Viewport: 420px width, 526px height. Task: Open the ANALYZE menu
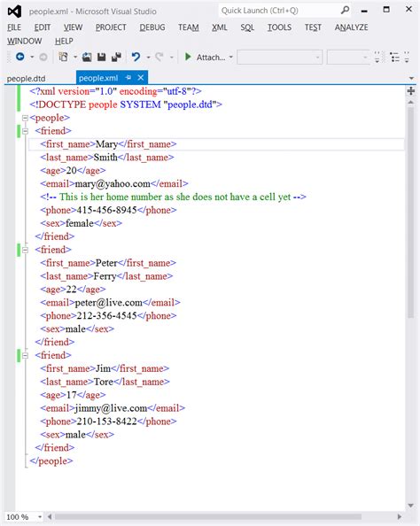pos(351,27)
